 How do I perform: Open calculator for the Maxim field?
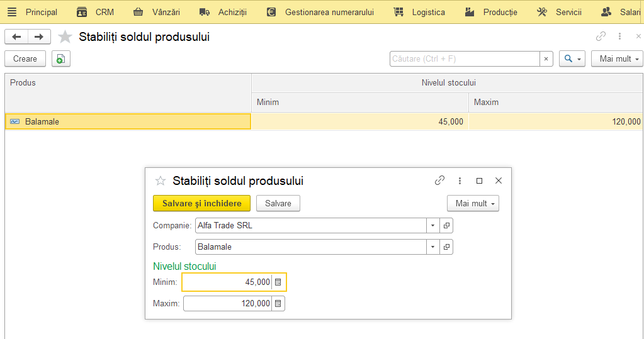(x=278, y=304)
